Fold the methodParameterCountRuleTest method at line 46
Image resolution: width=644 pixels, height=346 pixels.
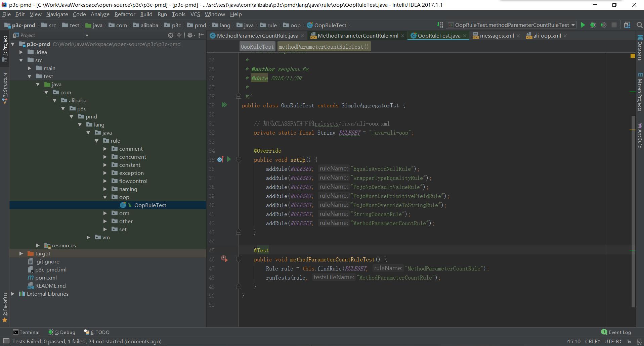tap(239, 259)
